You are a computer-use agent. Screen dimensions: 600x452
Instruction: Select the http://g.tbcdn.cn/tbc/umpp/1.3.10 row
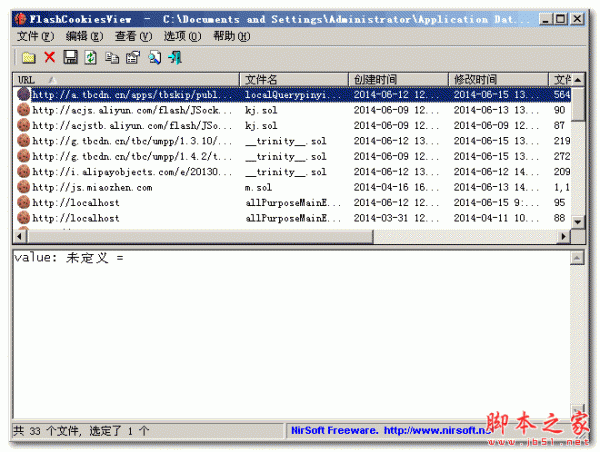coord(293,140)
